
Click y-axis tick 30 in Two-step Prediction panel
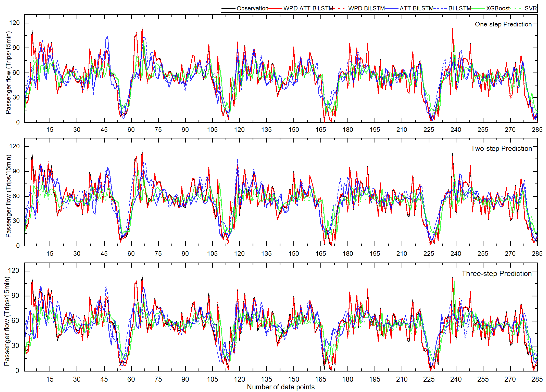coord(16,221)
